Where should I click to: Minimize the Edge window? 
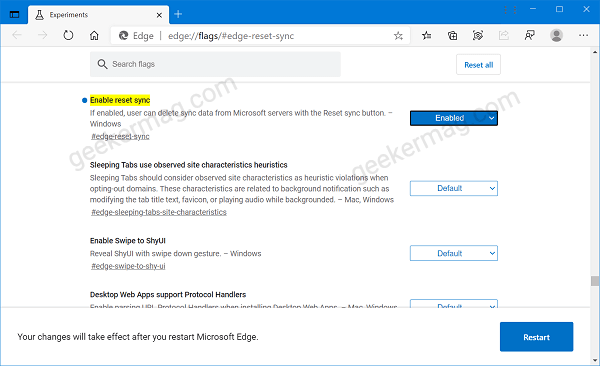tap(533, 9)
